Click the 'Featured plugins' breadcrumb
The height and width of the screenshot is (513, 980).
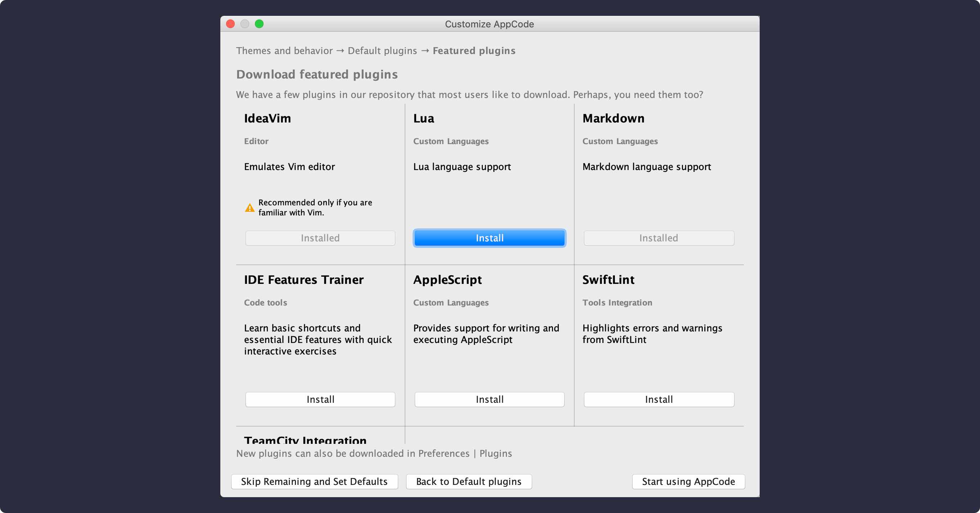474,50
